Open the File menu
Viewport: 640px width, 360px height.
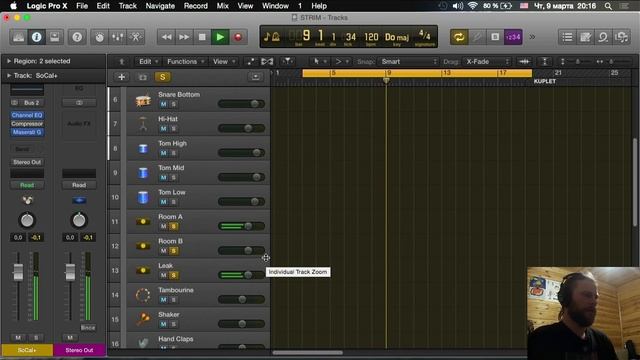[x=82, y=6]
